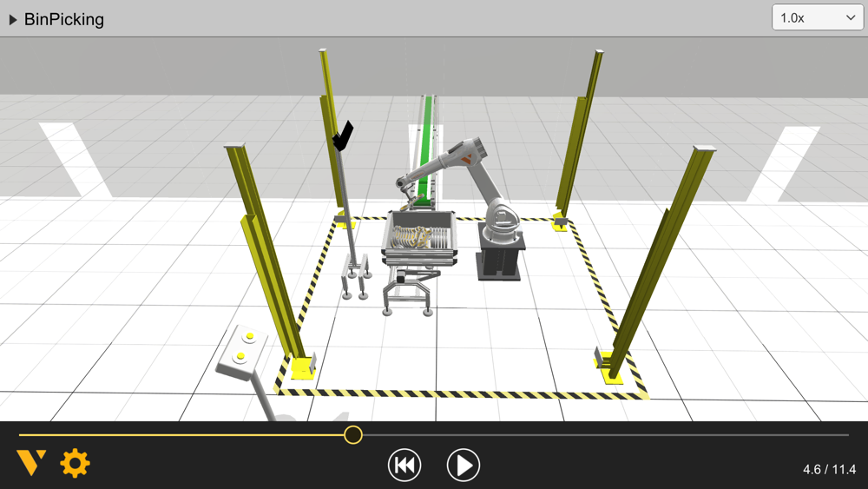Click the Play button
This screenshot has width=868, height=489.
[464, 466]
